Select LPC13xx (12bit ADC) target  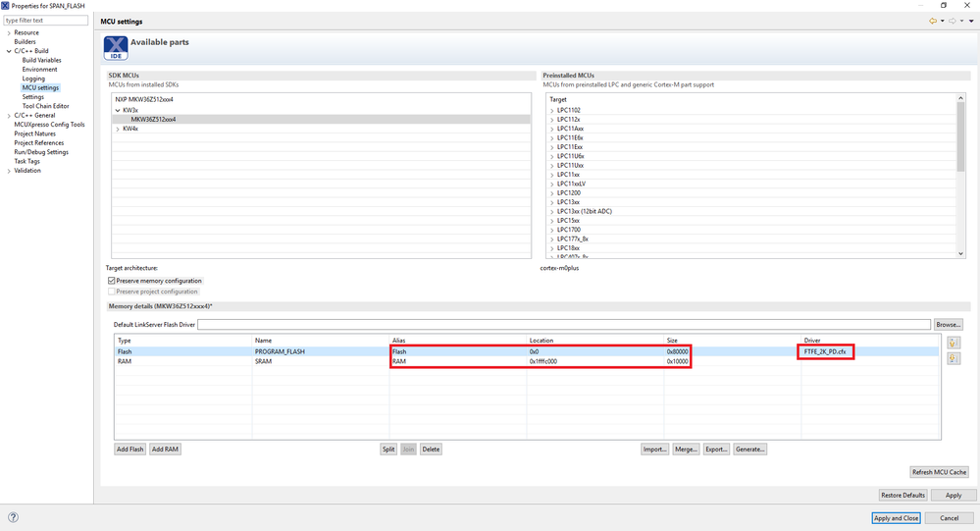tap(585, 211)
